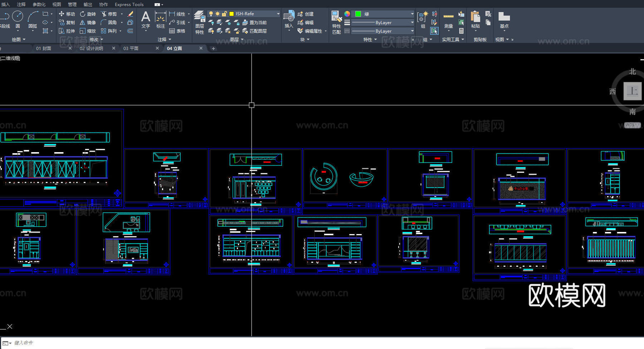Click Make Current (置为当前) layer button
Viewport: 644px width, 349px height.
(x=254, y=23)
